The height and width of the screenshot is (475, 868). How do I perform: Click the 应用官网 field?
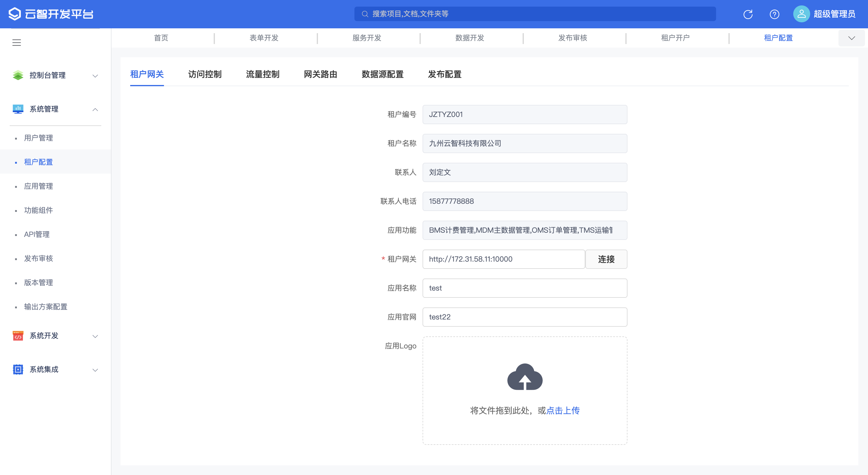point(525,317)
